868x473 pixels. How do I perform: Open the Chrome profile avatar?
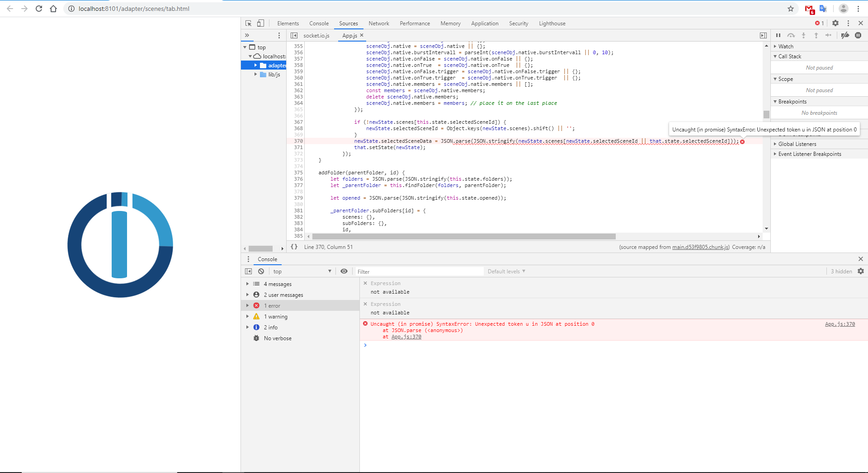click(x=843, y=9)
